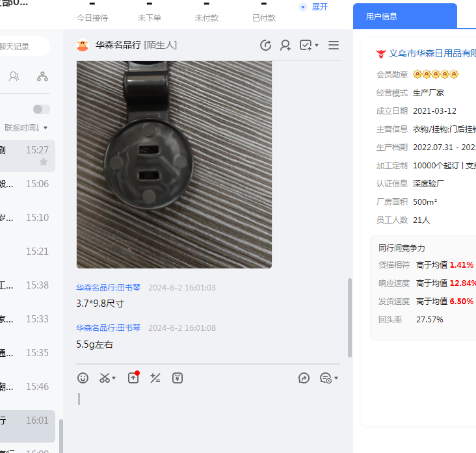Click the upload icon with red dot

[133, 378]
